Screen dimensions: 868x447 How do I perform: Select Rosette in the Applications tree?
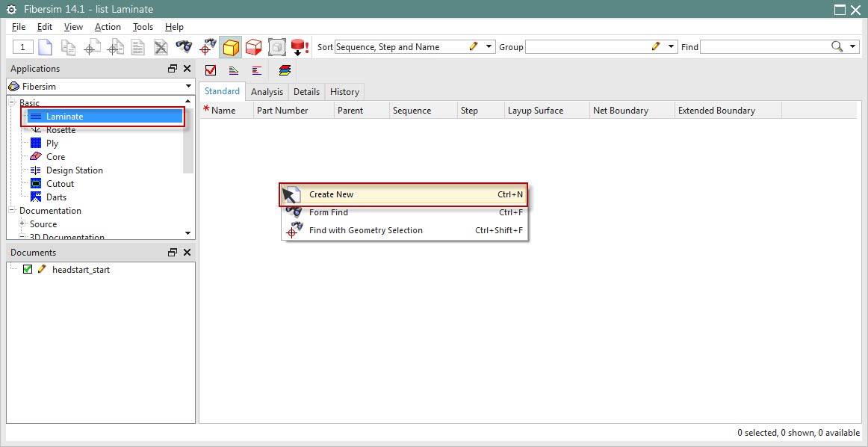click(x=62, y=129)
